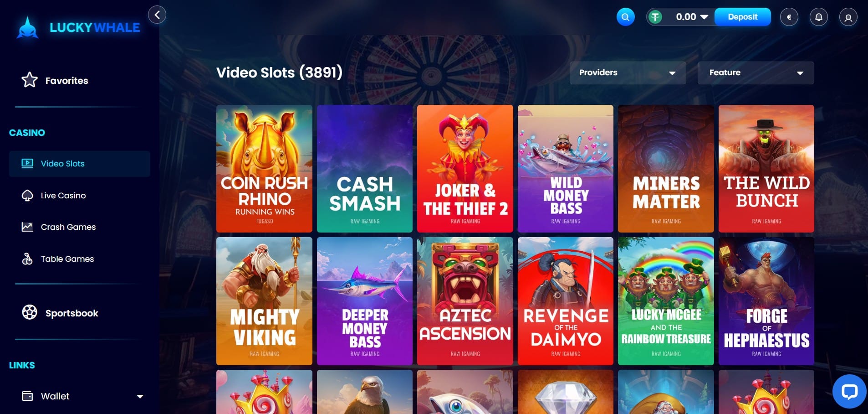The image size is (868, 414).
Task: Click the green Tether coin icon
Action: pyautogui.click(x=655, y=17)
